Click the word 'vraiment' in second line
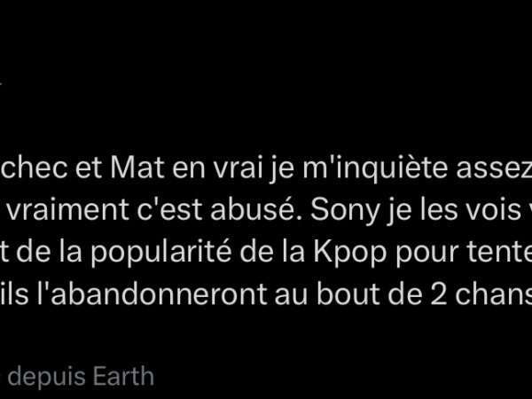Viewport: 532px width, 399px height. [x=68, y=210]
